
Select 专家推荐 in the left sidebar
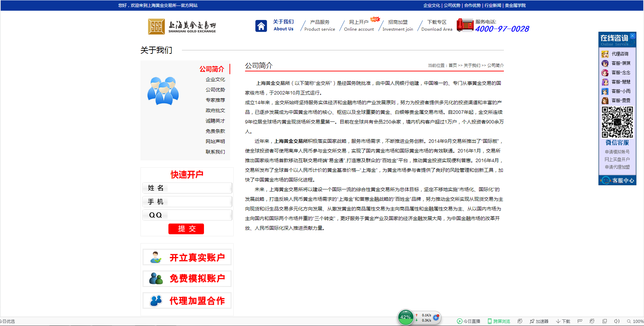coord(215,100)
